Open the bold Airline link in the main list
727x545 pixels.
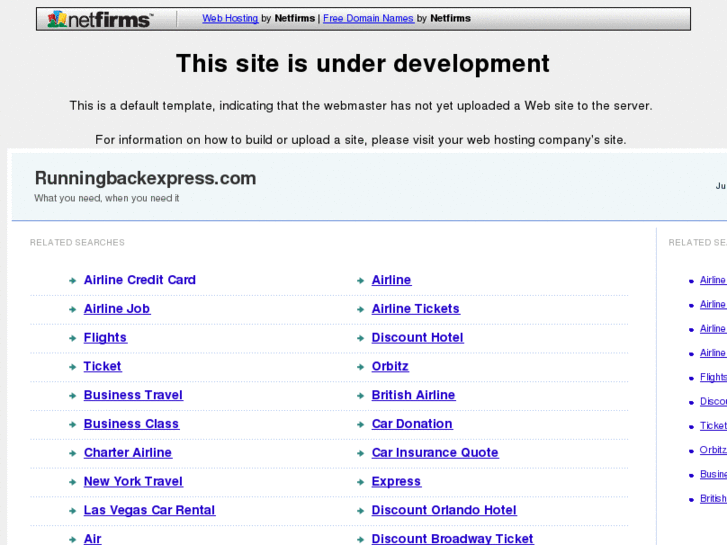click(391, 280)
